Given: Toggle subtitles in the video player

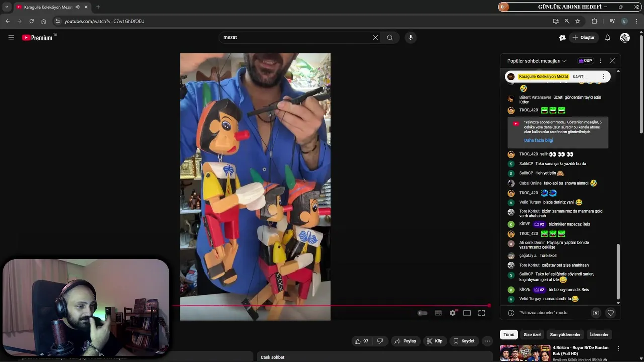Looking at the screenshot, I should click(x=438, y=313).
